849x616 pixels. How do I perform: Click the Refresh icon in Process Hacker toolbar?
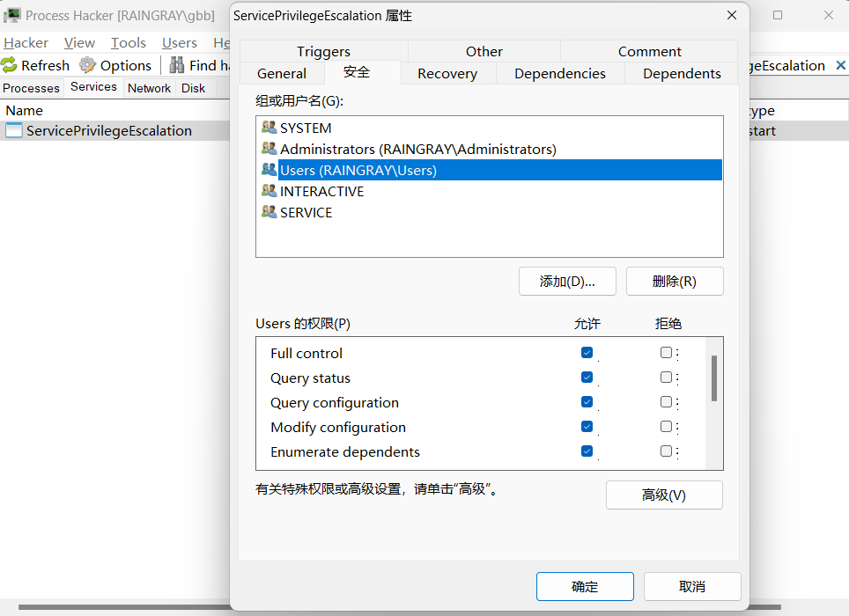point(9,65)
